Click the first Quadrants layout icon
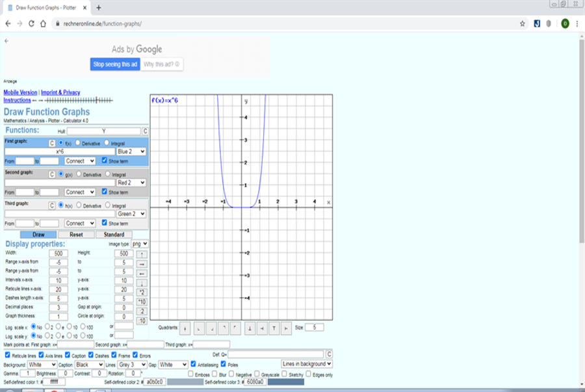The height and width of the screenshot is (392, 585). click(185, 328)
